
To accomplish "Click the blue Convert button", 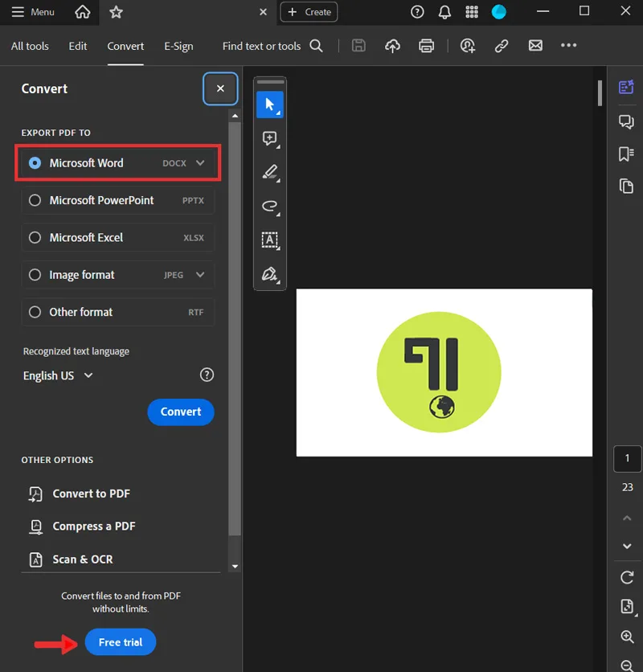I will coord(181,412).
